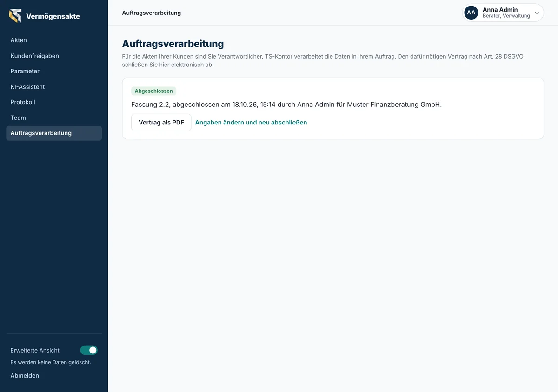Open the KI-Assistent page
Screen dimensions: 558x392
54,87
